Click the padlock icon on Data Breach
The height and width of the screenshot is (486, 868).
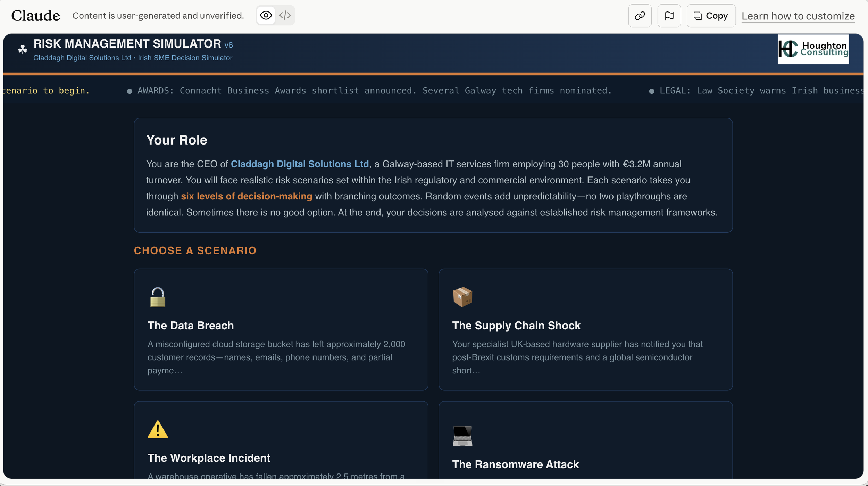(x=158, y=297)
